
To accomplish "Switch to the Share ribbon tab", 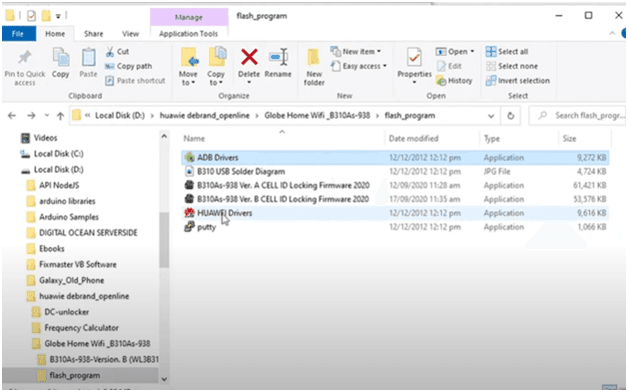I will point(93,34).
